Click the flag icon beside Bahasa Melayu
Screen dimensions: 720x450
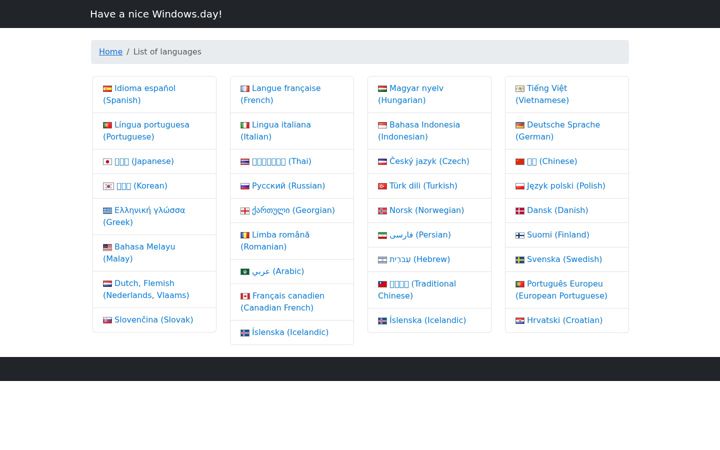(x=107, y=247)
